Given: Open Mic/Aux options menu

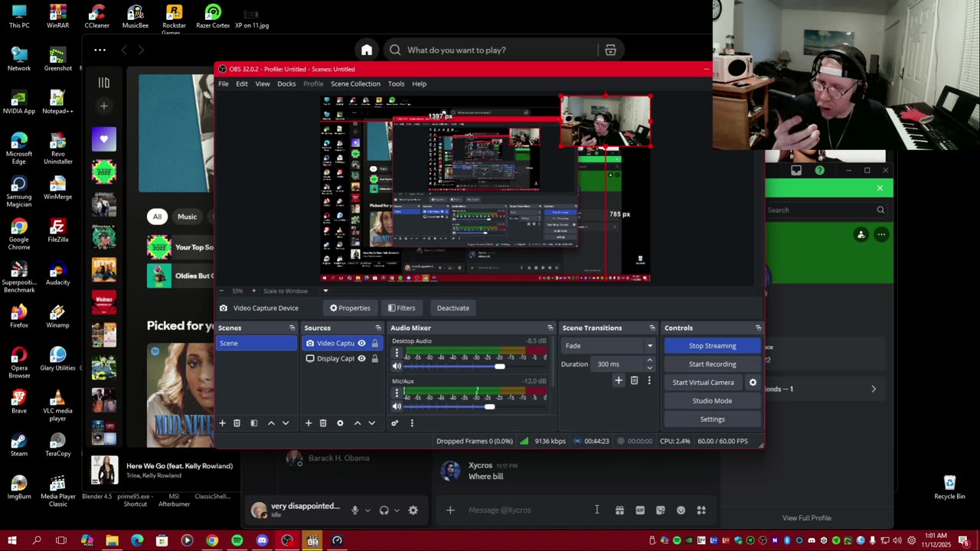Looking at the screenshot, I should [397, 393].
